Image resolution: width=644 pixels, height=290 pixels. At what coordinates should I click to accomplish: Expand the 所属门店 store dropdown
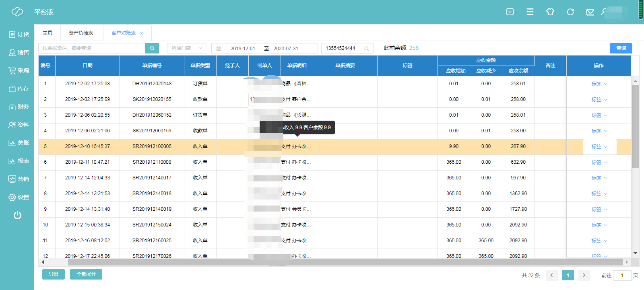[187, 48]
